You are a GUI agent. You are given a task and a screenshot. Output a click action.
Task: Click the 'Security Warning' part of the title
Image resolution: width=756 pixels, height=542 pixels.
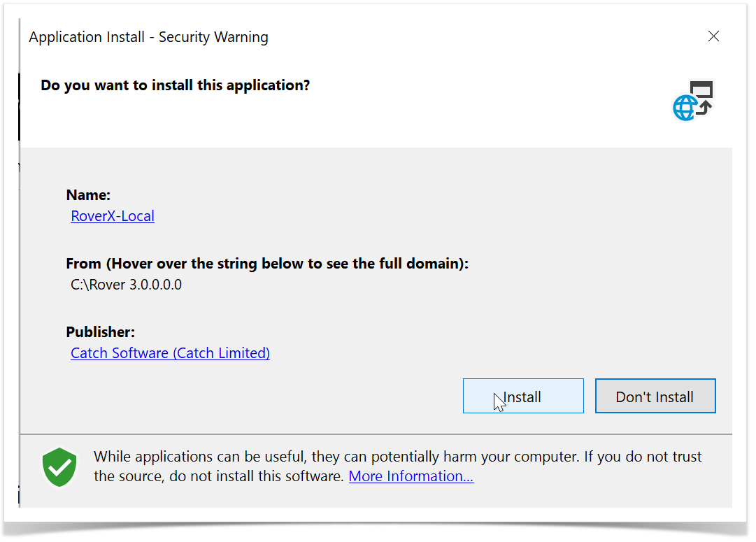click(x=213, y=37)
